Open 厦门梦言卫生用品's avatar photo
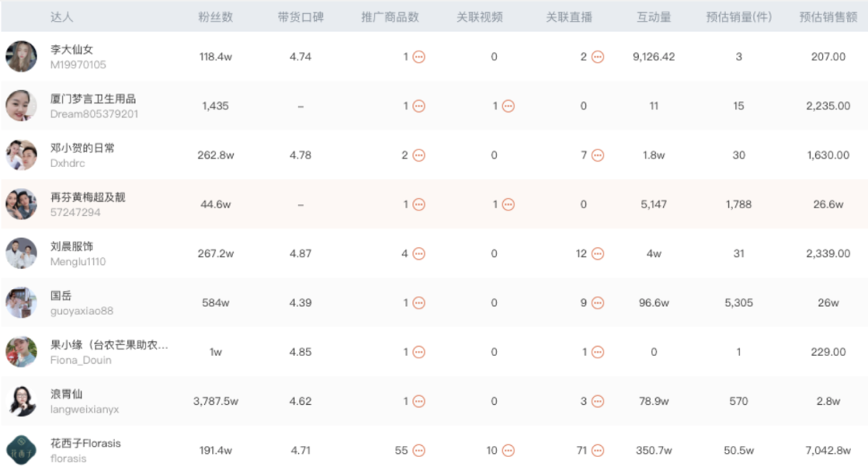868x474 pixels. [21, 105]
